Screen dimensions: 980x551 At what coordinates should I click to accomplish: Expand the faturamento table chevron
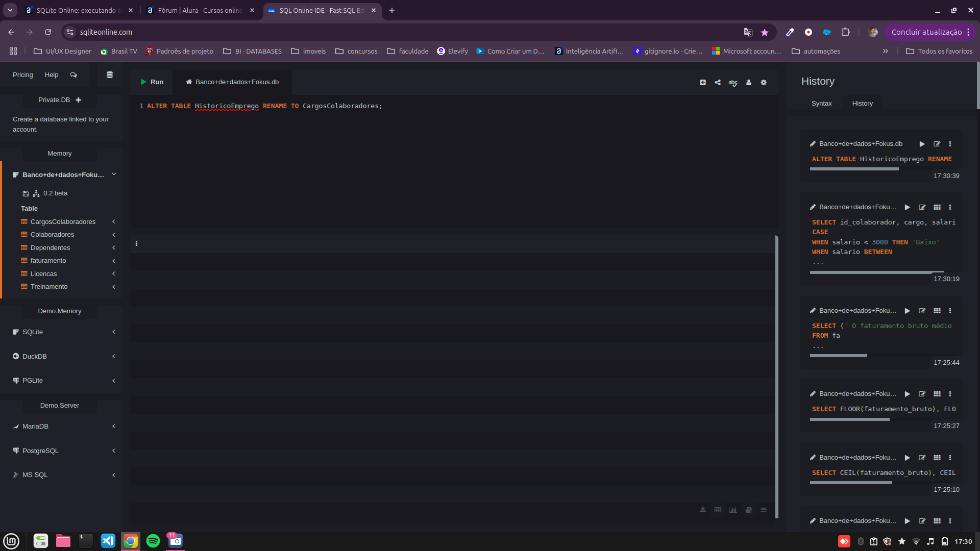pyautogui.click(x=114, y=261)
